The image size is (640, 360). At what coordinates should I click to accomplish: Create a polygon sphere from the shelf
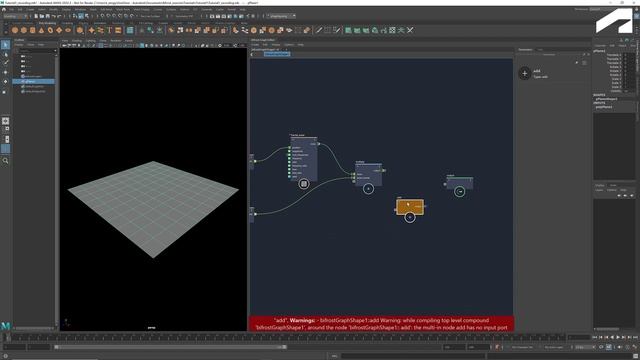(x=15, y=30)
